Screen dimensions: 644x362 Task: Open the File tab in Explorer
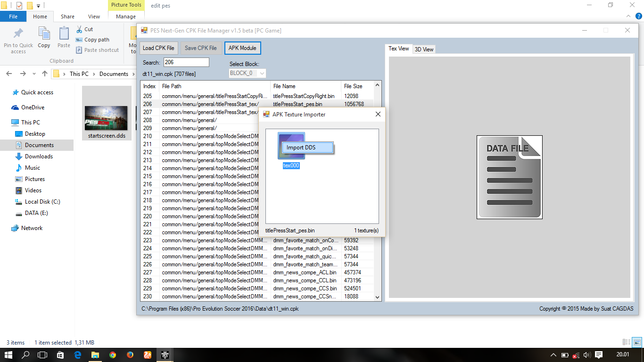click(13, 16)
